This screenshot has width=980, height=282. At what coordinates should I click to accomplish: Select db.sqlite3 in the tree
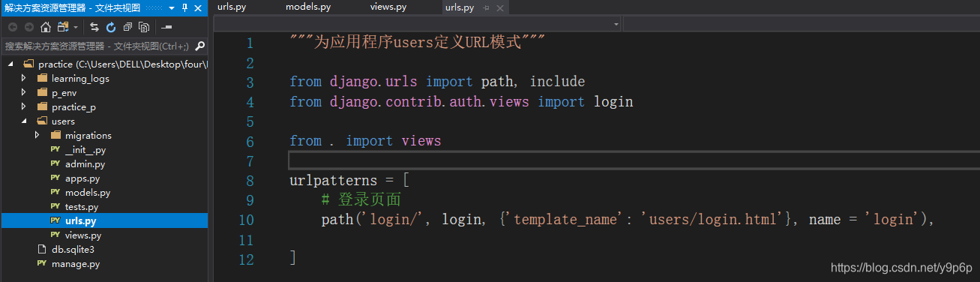click(73, 249)
